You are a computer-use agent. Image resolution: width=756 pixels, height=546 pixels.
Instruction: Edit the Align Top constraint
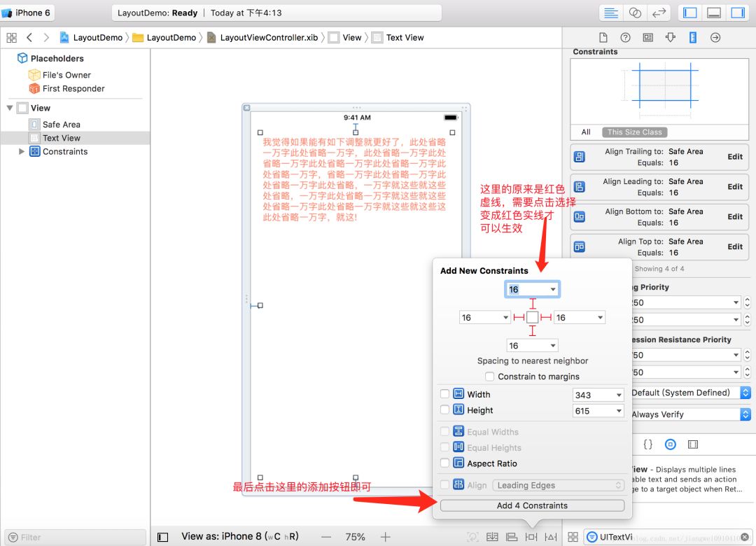(x=735, y=246)
